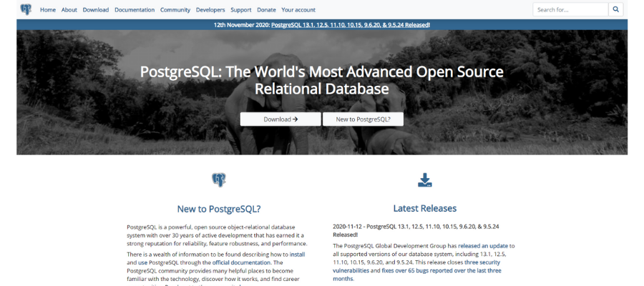Viewport: 644px width, 286px height.
Task: Open Documentation in the navbar
Action: point(135,10)
